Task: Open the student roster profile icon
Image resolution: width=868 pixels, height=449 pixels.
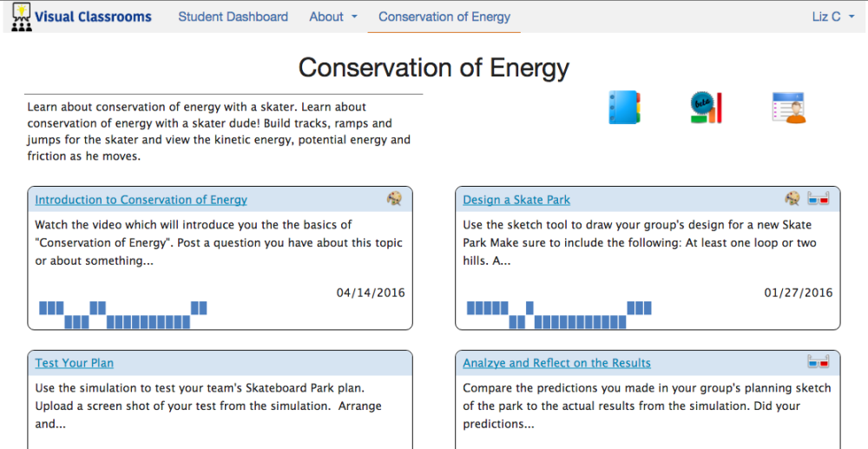Action: 789,108
